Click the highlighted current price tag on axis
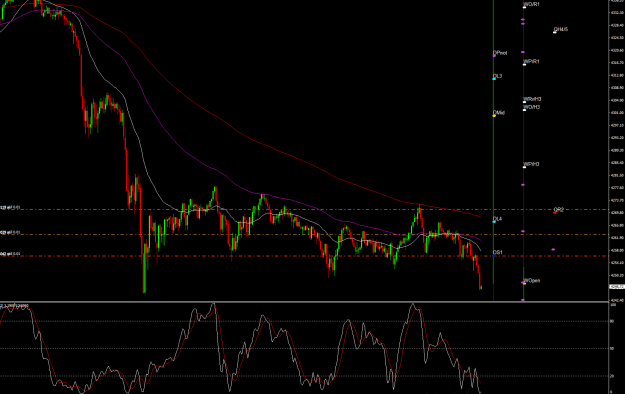 click(617, 287)
